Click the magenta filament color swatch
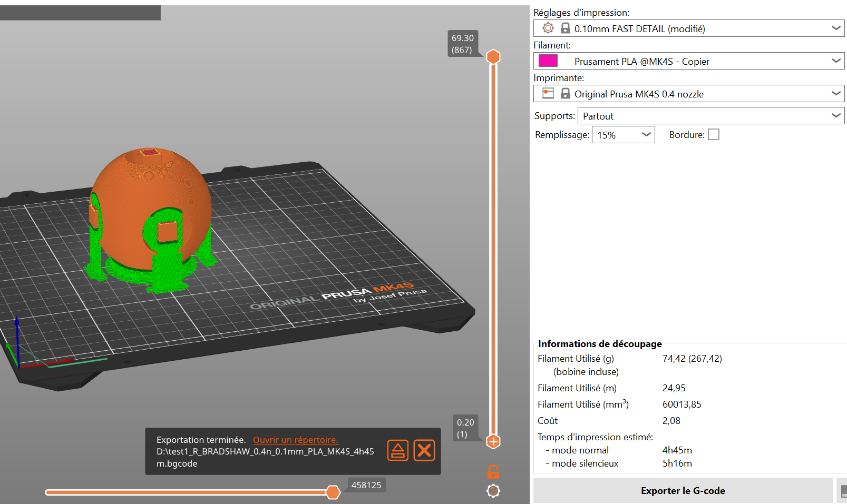Viewport: 847px width, 504px height. tap(548, 61)
